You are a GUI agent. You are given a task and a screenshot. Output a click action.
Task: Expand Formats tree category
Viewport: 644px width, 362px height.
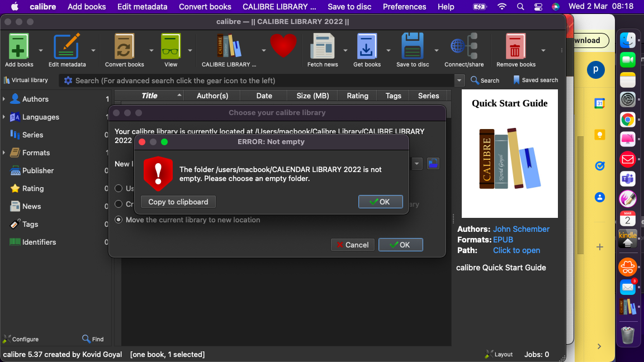point(4,153)
